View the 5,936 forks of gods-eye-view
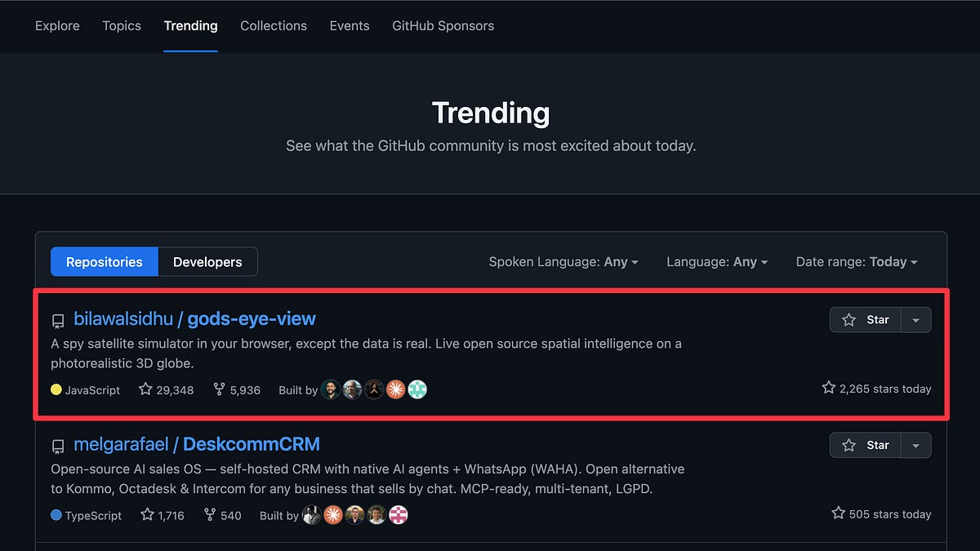Image resolution: width=980 pixels, height=551 pixels. tap(237, 389)
